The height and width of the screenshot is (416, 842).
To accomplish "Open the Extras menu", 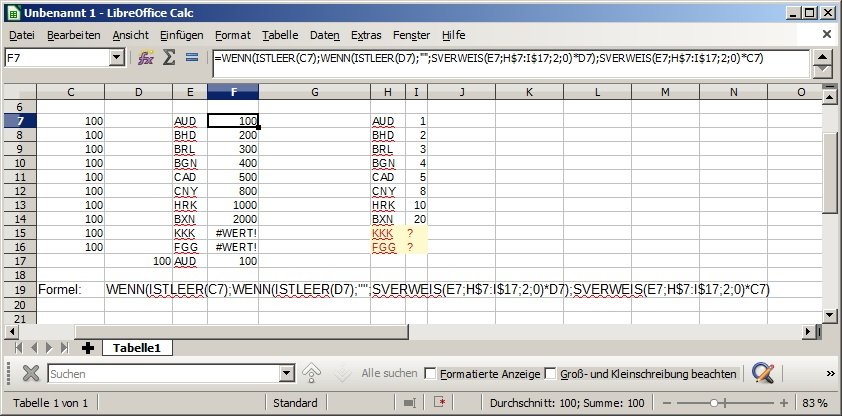I will point(366,35).
